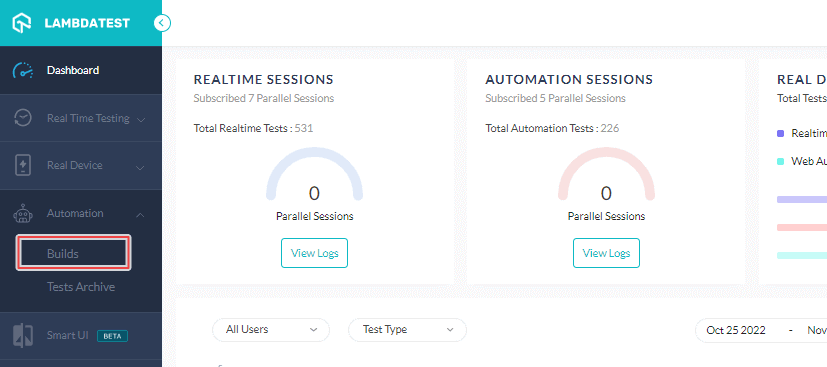Click the Oct 25 2022 date field
The image size is (827, 367).
[x=736, y=330]
